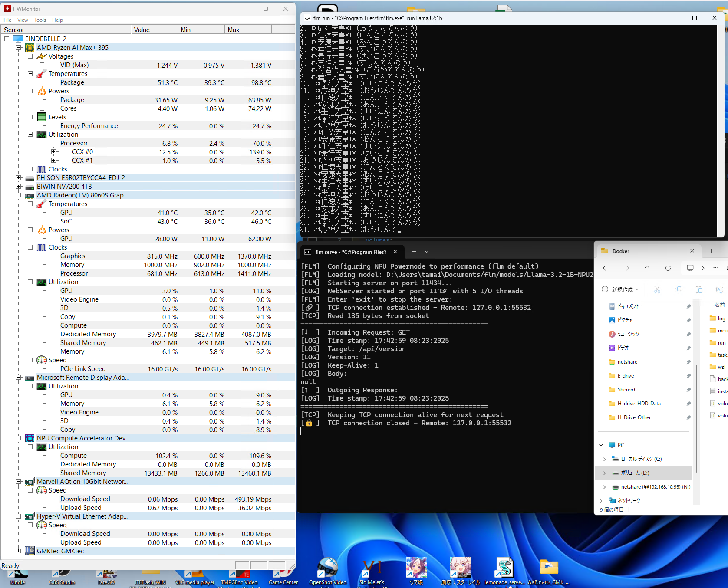Viewport: 728px width, 588px height.
Task: Switch to the flm serve terminal tab
Action: coord(351,252)
